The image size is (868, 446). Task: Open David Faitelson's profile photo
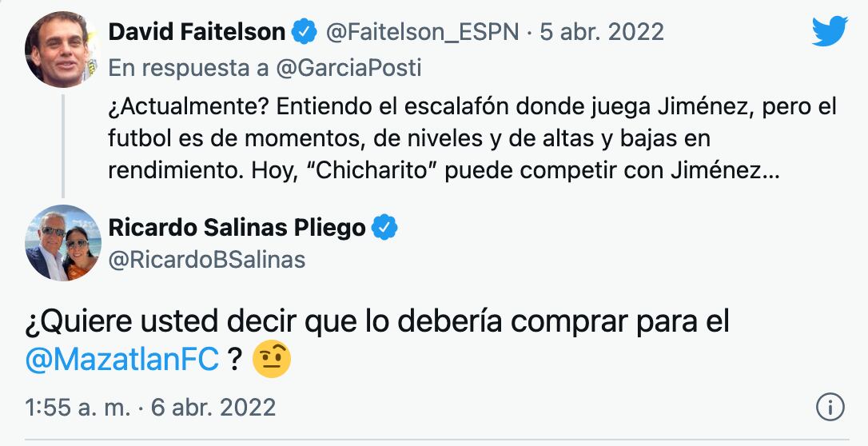pos(62,50)
